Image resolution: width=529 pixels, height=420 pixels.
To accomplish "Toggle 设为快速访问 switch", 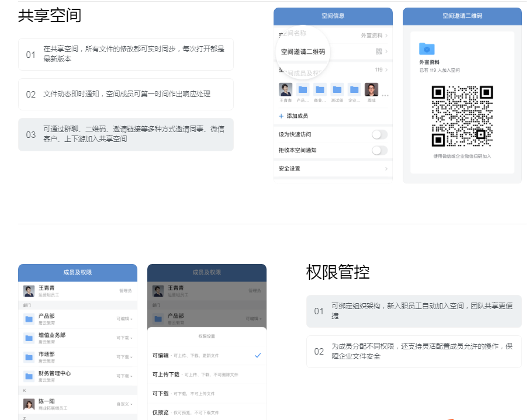I will click(x=379, y=134).
